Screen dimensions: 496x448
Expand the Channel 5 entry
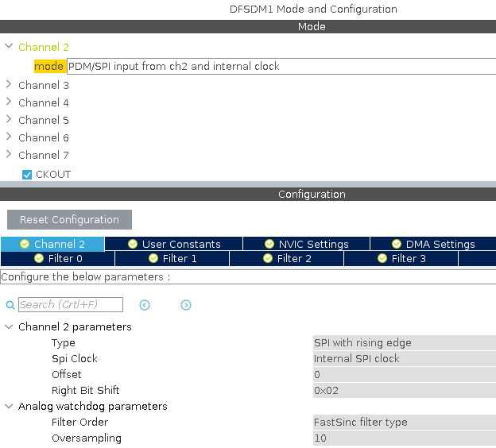point(9,120)
